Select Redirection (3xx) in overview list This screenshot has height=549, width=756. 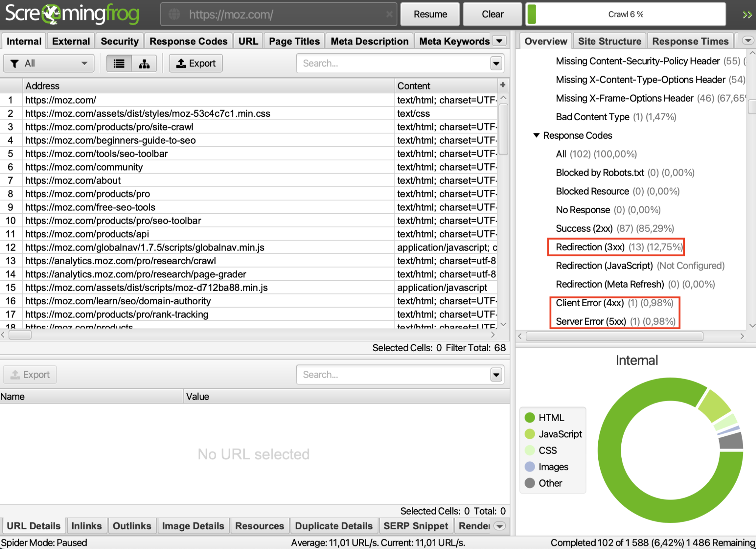tap(619, 247)
